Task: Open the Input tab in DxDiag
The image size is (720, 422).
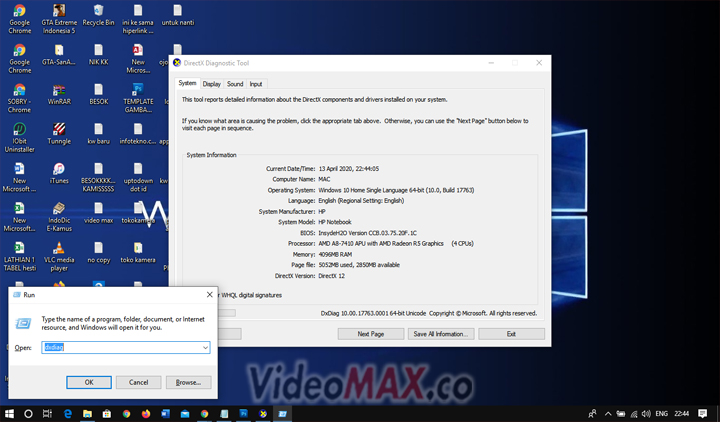Action: (256, 84)
